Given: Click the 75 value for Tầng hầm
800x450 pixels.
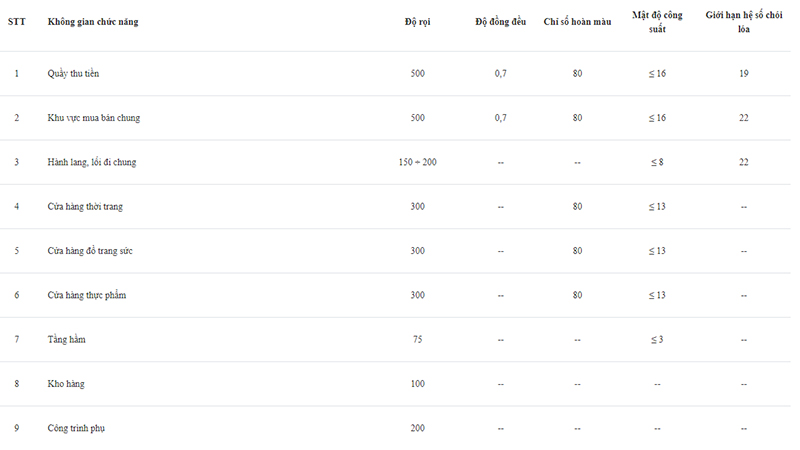Looking at the screenshot, I should click(417, 339).
